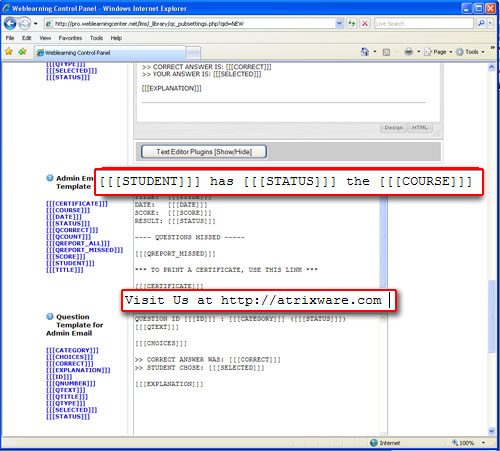Viewport: 500px width, 451px height.
Task: Insert the [[[QNUMBER]]] tag link
Action: click(71, 383)
